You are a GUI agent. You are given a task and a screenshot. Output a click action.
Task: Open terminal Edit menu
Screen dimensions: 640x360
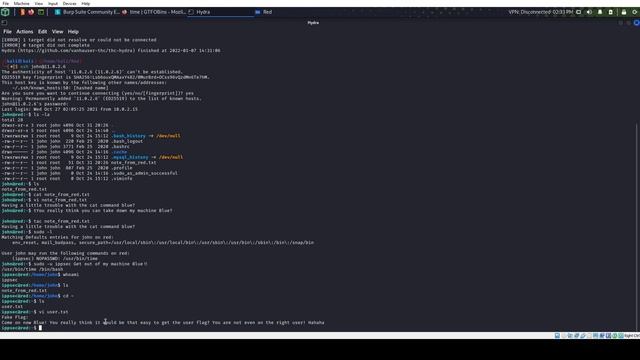coord(42,31)
